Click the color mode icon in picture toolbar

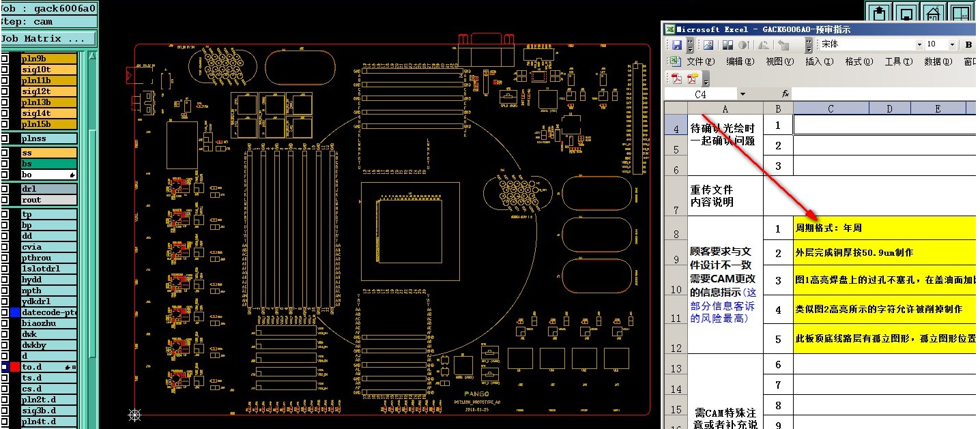727,45
